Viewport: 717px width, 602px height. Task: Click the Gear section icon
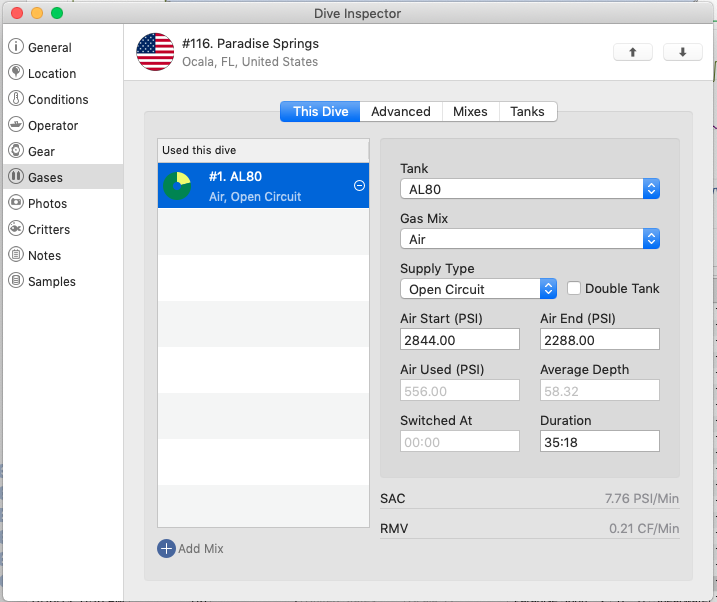click(x=16, y=151)
